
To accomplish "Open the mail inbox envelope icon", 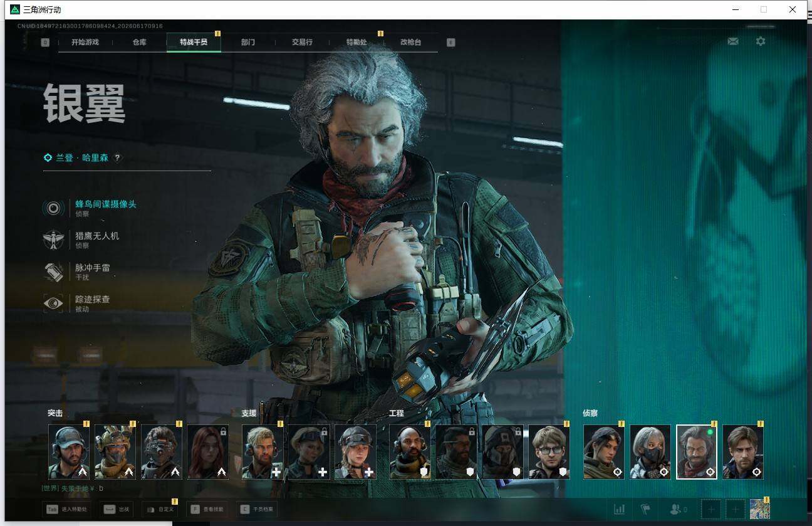I will pos(732,41).
